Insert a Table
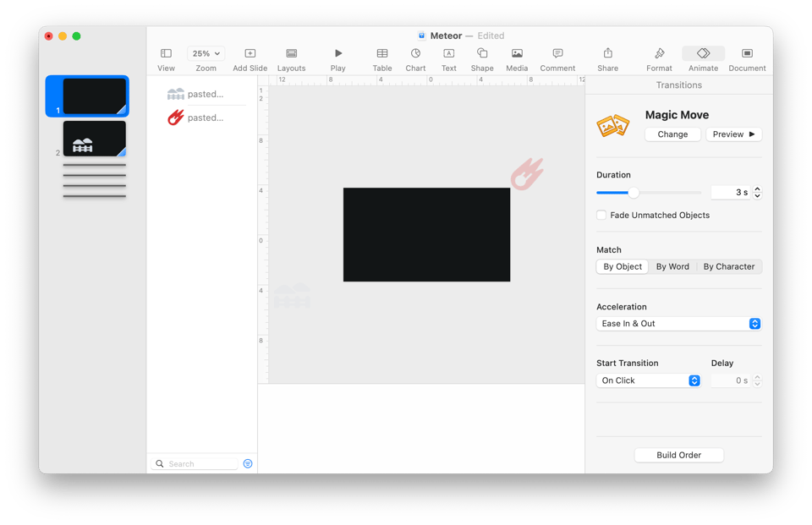812x525 pixels. (381, 55)
